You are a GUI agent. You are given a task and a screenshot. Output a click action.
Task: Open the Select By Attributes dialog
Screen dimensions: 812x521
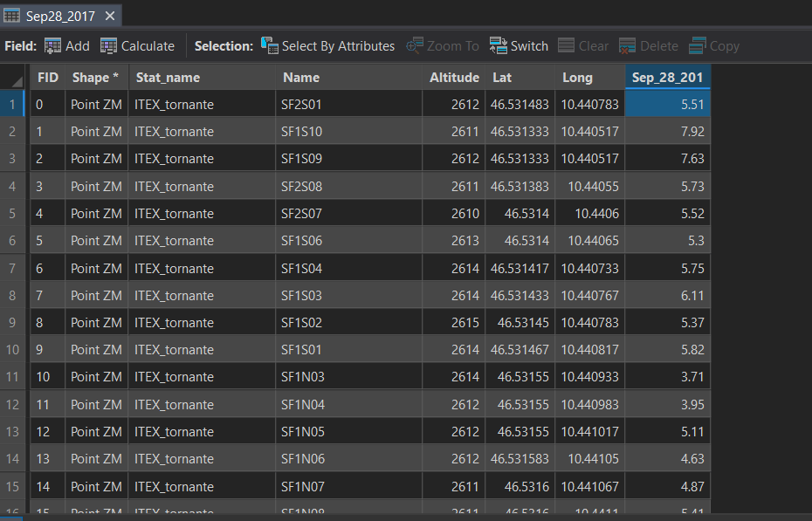328,45
